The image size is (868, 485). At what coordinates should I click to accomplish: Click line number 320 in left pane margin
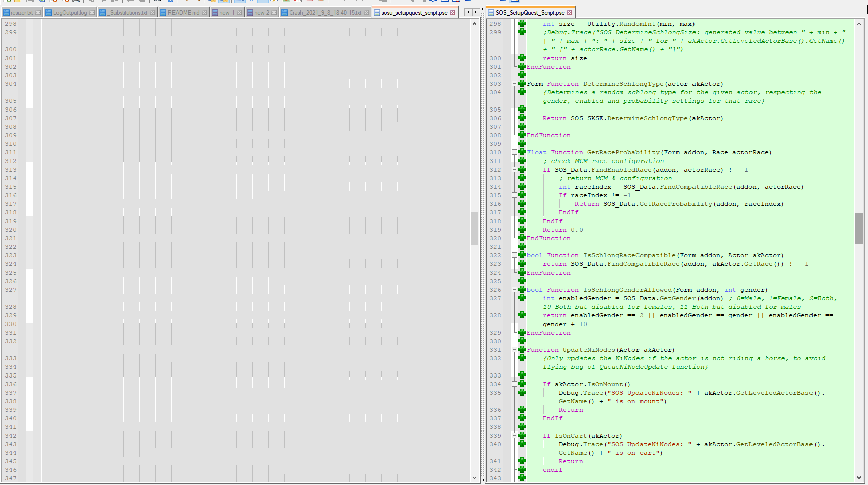(11, 230)
